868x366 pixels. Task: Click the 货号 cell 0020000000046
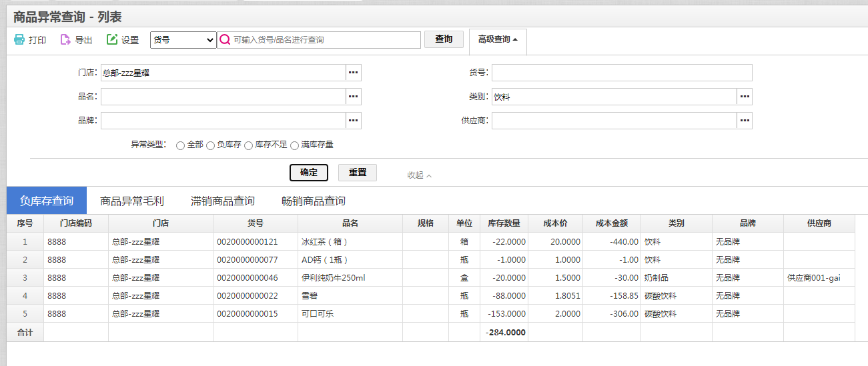256,277
